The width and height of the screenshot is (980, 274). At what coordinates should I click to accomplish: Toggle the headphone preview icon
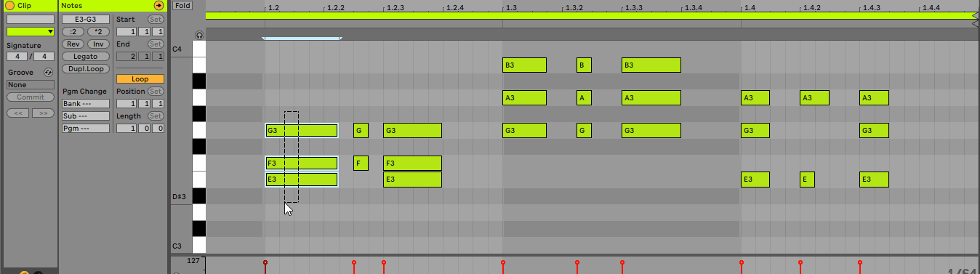point(199,35)
